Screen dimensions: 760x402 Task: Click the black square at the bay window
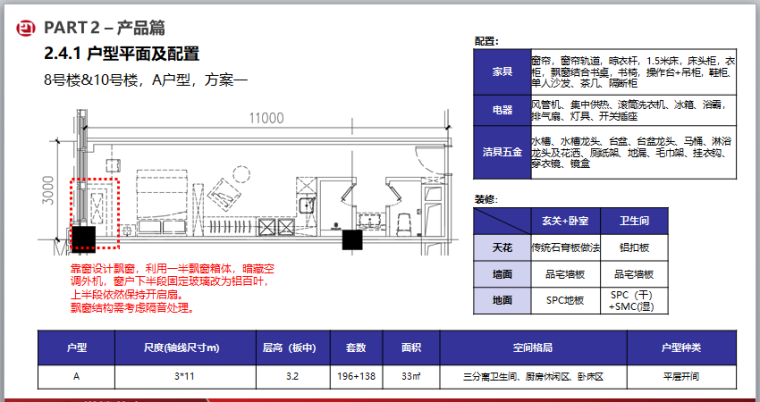click(x=82, y=238)
